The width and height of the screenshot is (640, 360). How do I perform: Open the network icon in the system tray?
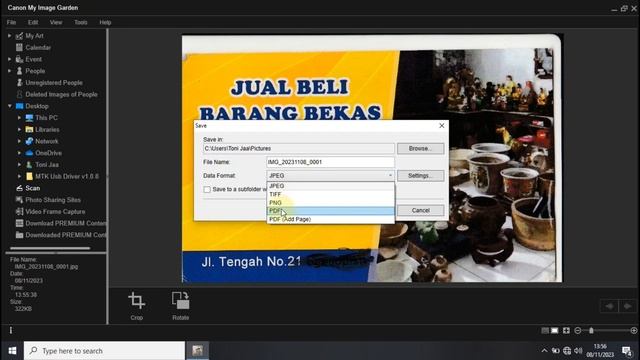[x=567, y=351]
